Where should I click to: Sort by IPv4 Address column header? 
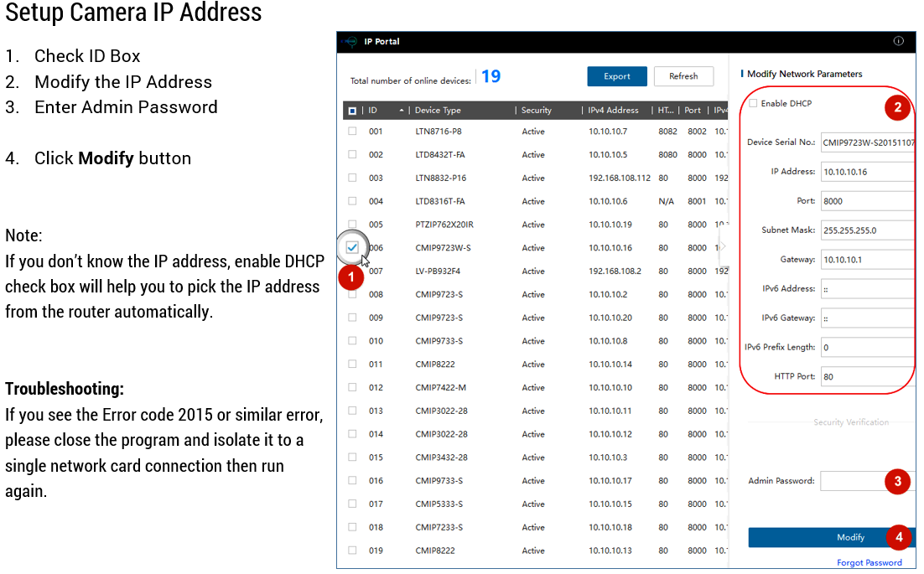613,111
